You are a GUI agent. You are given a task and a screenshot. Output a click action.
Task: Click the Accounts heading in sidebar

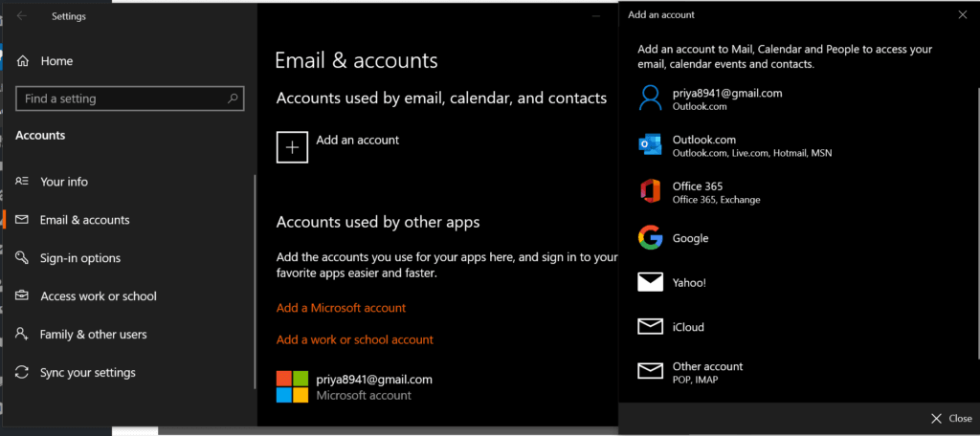coord(40,135)
